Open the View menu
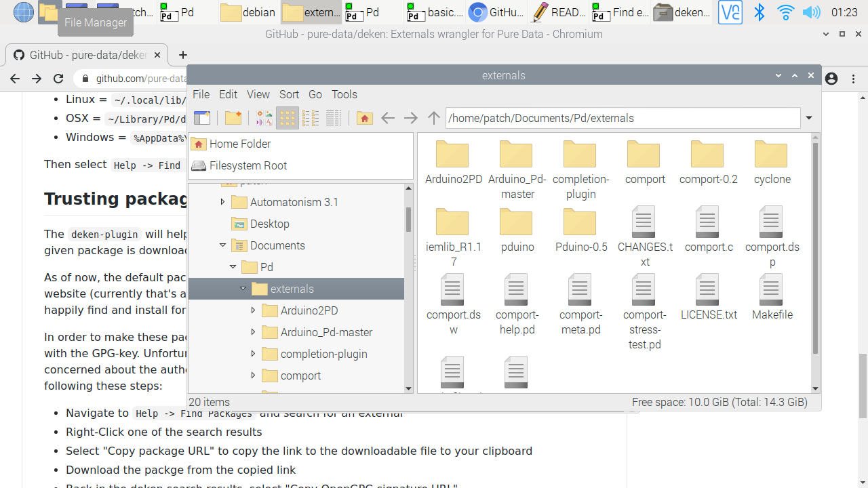Viewport: 868px width, 488px height. coord(258,94)
